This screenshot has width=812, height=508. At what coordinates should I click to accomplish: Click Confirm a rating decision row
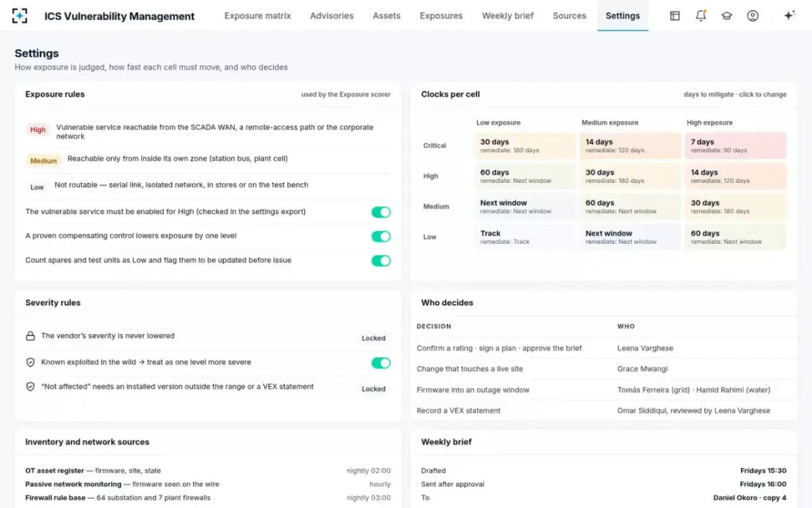pos(604,348)
